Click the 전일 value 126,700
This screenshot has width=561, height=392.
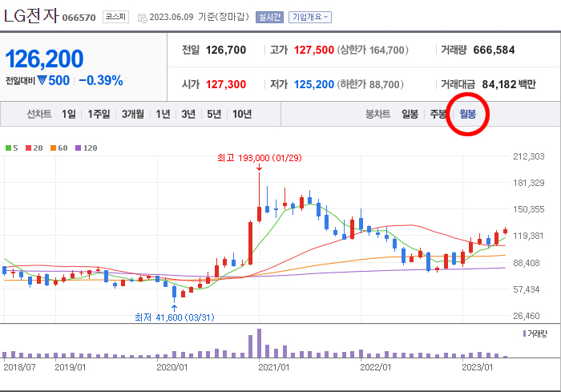226,51
